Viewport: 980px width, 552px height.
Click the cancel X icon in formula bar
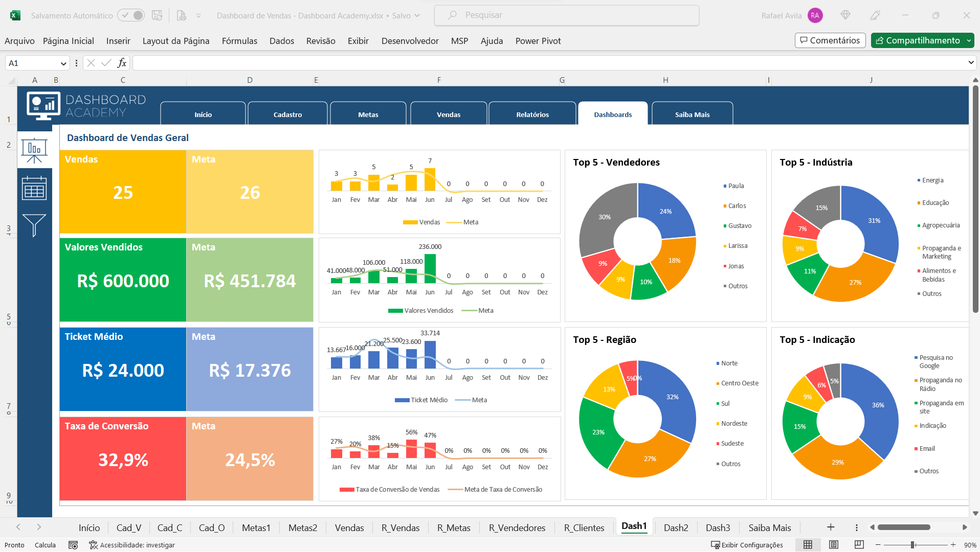[x=91, y=63]
